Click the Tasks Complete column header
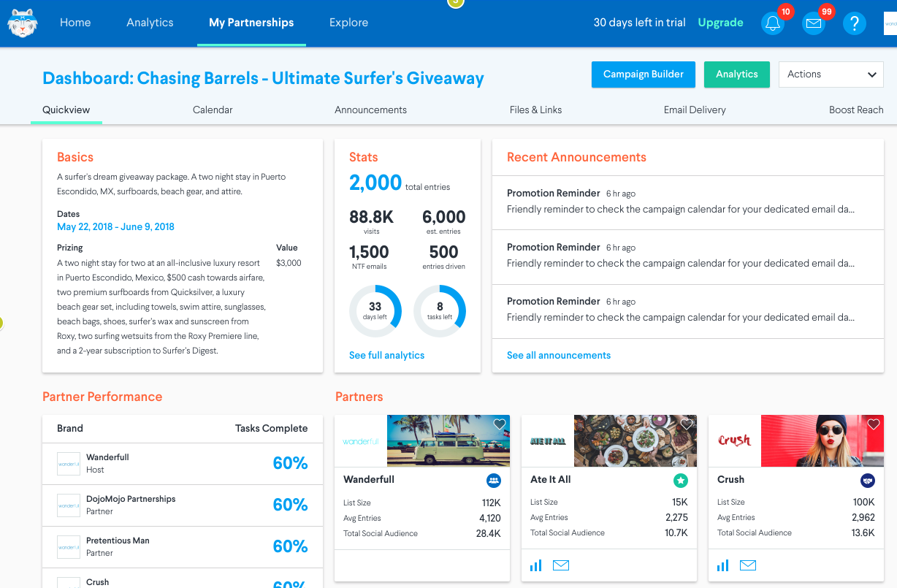897x588 pixels. pos(271,429)
